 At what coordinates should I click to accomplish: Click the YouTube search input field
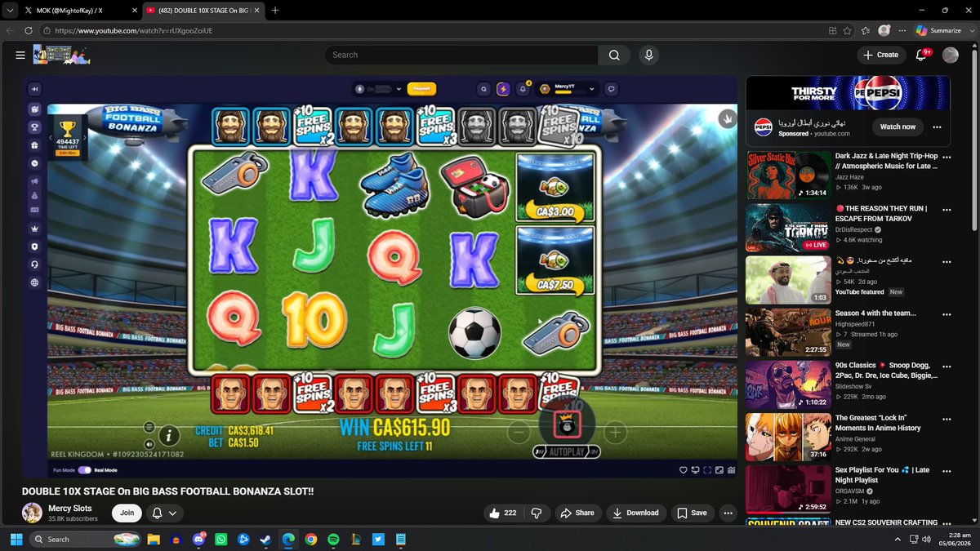461,55
